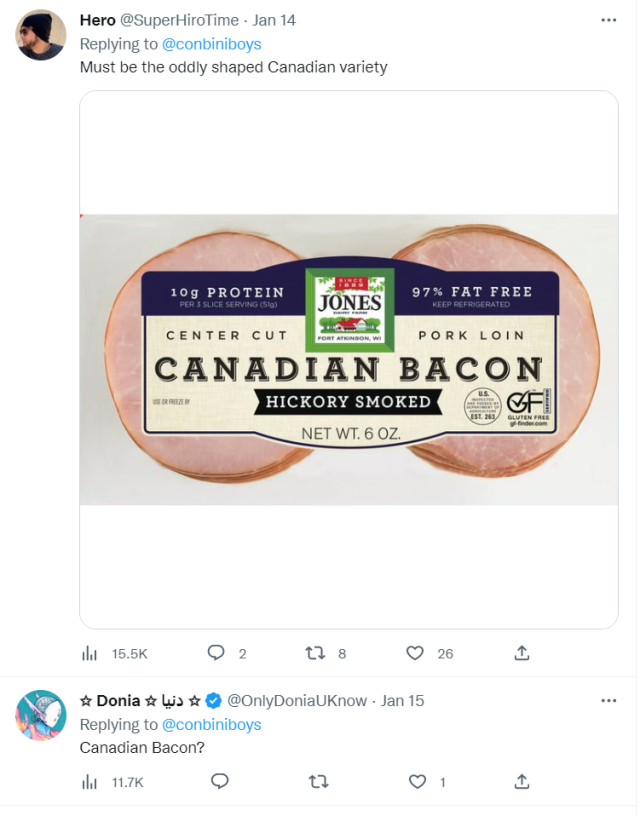640x816 pixels.
Task: View Donia's tweet analytics 11.7K views
Action: pos(89,782)
